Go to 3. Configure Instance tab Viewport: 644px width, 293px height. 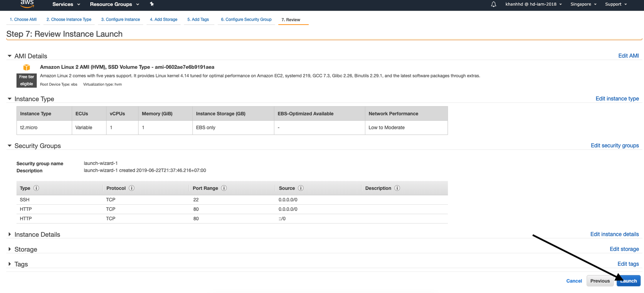(121, 20)
